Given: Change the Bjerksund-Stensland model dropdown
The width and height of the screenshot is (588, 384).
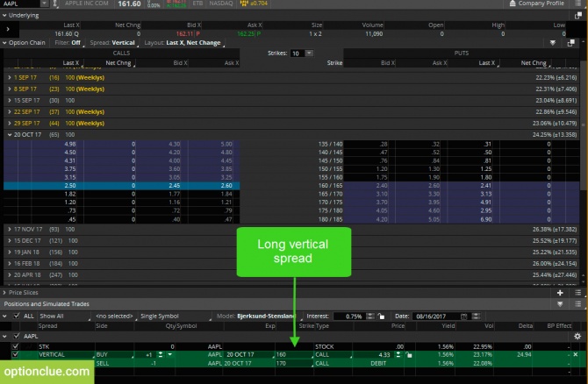Looking at the screenshot, I should 259,316.
